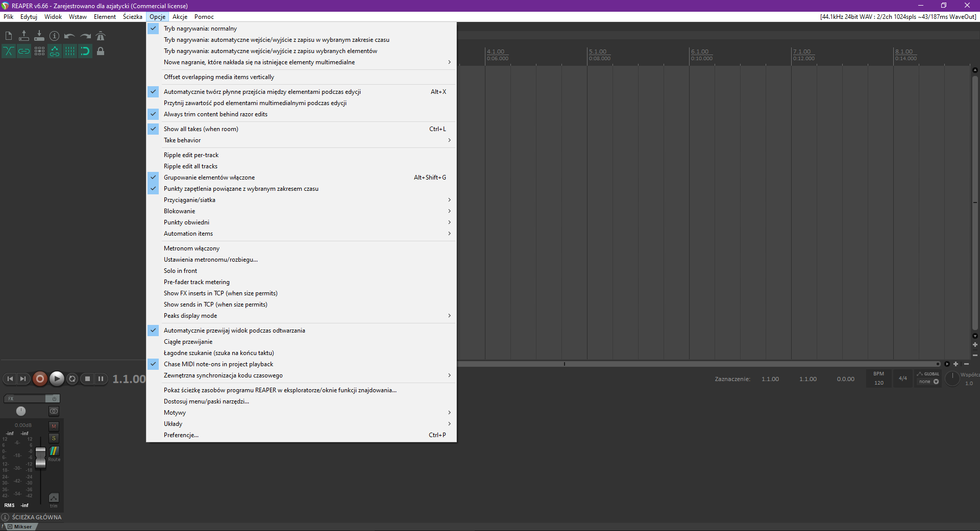Go to project end transport button
Screen dimensions: 980x531
tap(23, 378)
